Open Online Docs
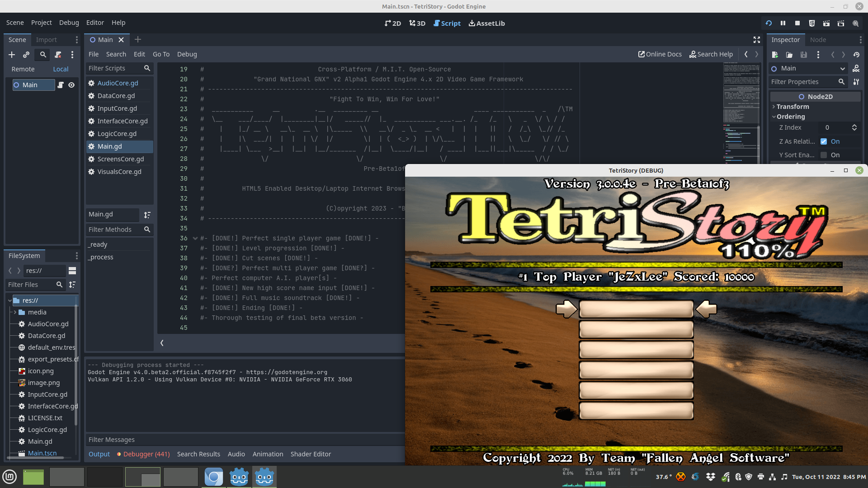868x488 pixels. click(660, 54)
